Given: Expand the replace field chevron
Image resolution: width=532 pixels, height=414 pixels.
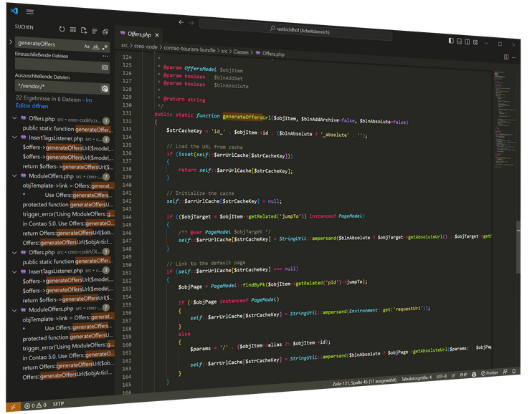Looking at the screenshot, I should 11,42.
